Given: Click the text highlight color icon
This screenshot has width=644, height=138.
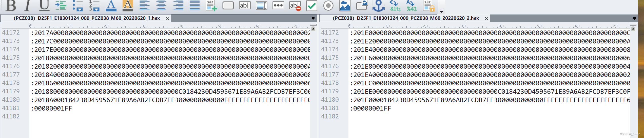Looking at the screenshot, I should [128, 5].
